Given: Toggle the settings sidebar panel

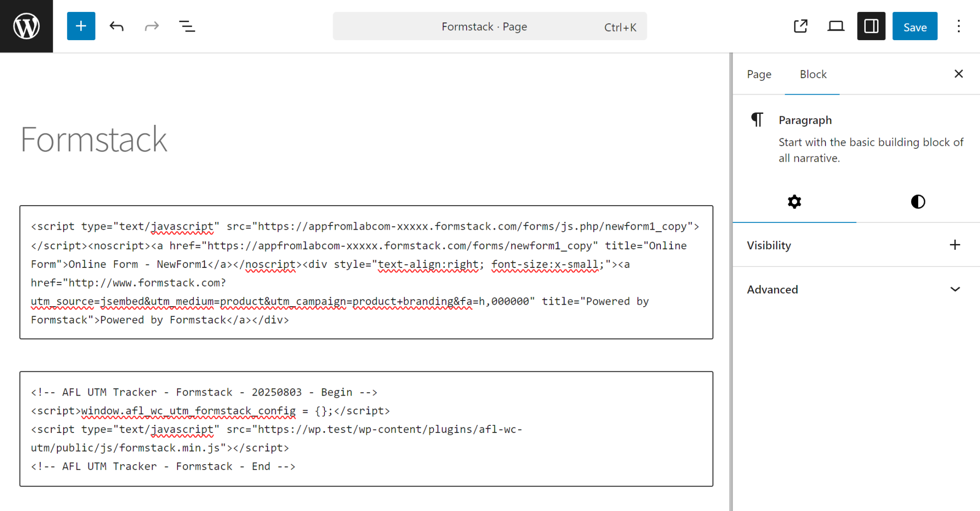Looking at the screenshot, I should pos(871,26).
